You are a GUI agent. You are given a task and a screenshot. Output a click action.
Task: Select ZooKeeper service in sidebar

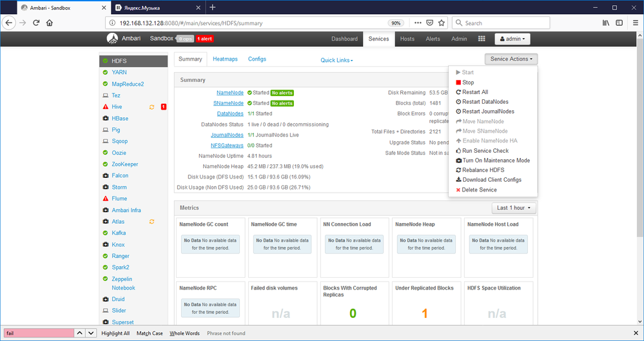coord(125,164)
